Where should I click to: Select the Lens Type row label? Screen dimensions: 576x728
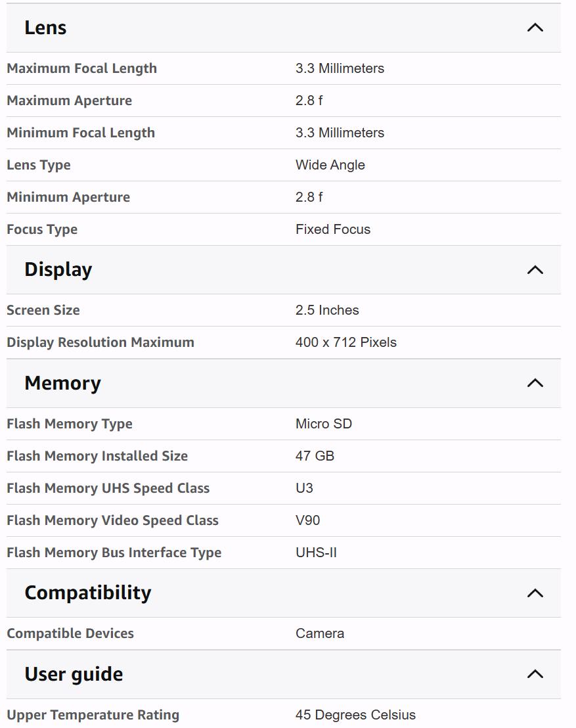tap(39, 165)
